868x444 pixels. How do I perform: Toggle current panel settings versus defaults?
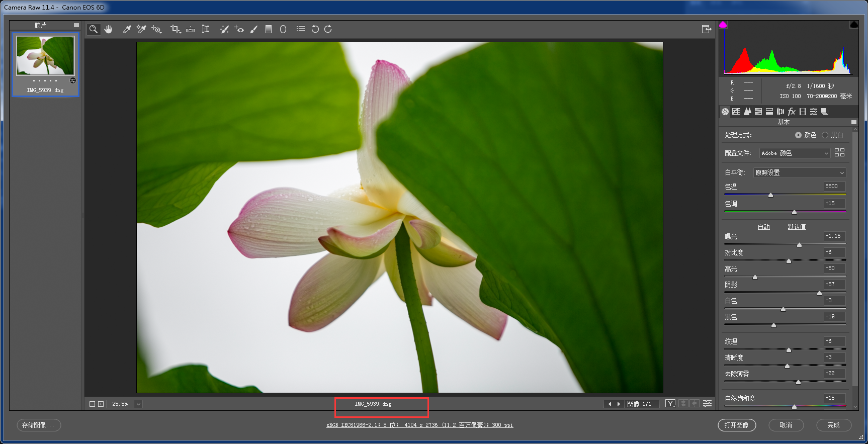pyautogui.click(x=707, y=403)
